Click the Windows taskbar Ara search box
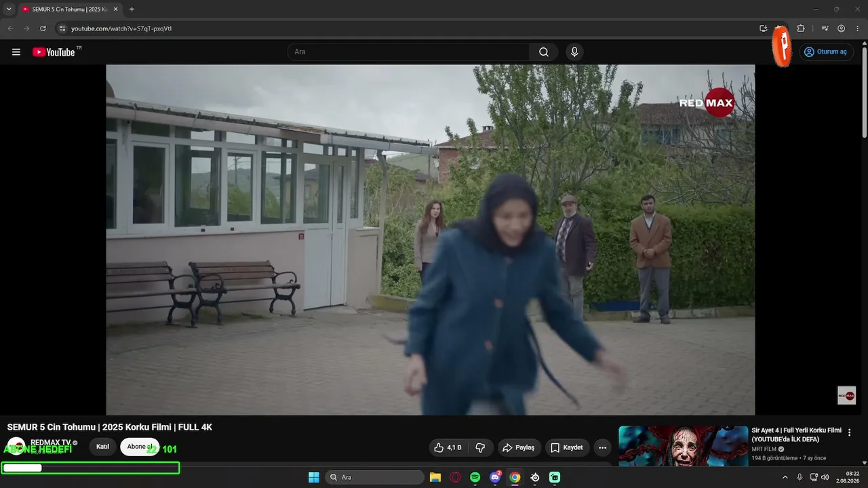The image size is (868, 488). [x=375, y=477]
